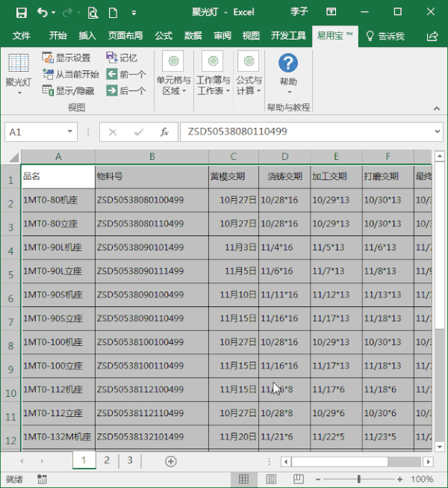Click the formula bar enter checkmark icon

[138, 132]
